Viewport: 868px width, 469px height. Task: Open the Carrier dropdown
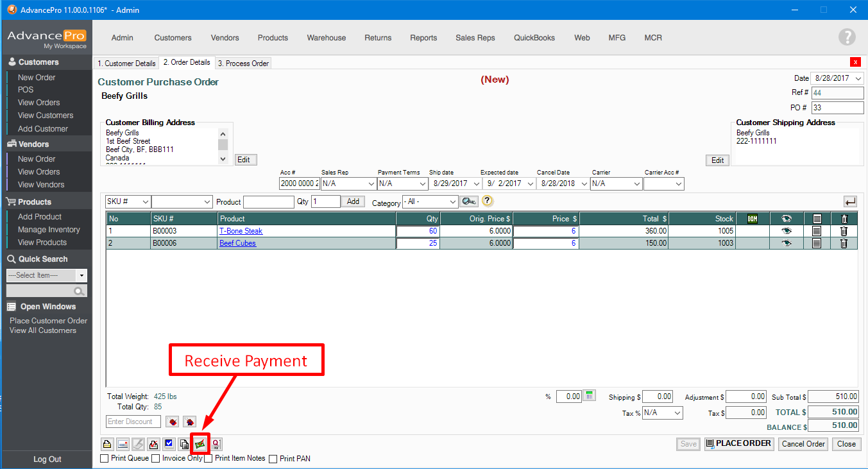[636, 184]
